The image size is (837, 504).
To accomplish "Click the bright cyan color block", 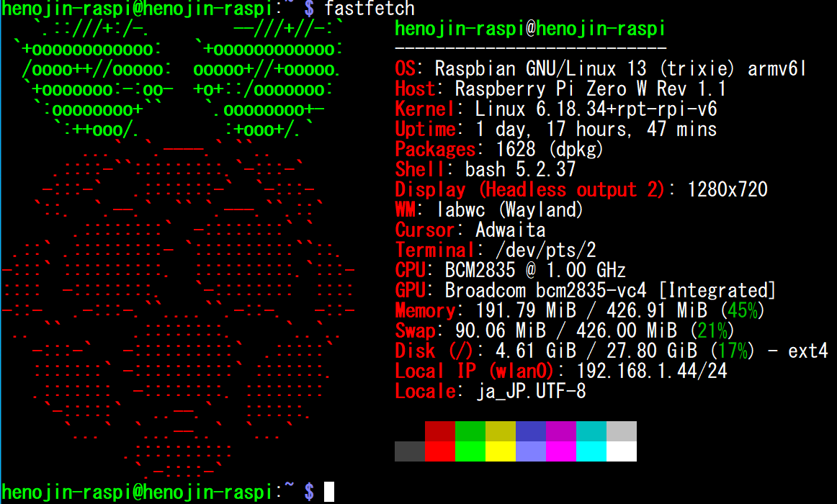I will pos(591,451).
